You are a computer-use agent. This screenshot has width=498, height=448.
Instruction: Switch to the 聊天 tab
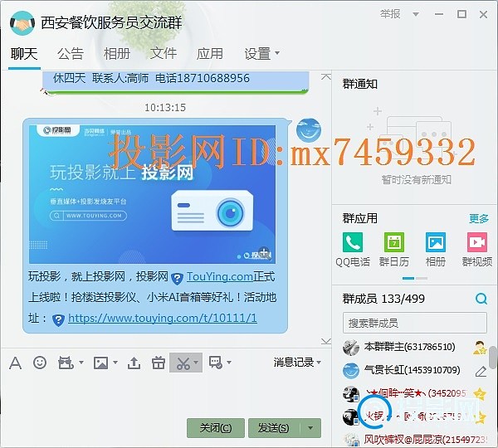[24, 53]
